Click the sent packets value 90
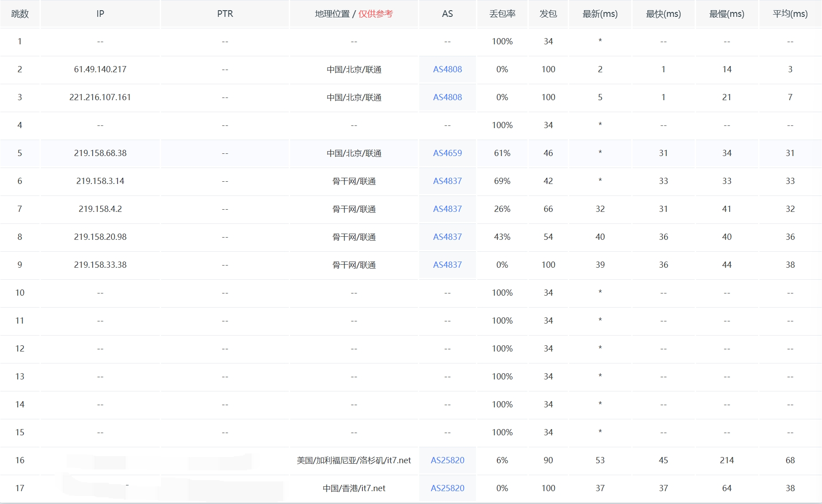This screenshot has width=822, height=504. [548, 460]
